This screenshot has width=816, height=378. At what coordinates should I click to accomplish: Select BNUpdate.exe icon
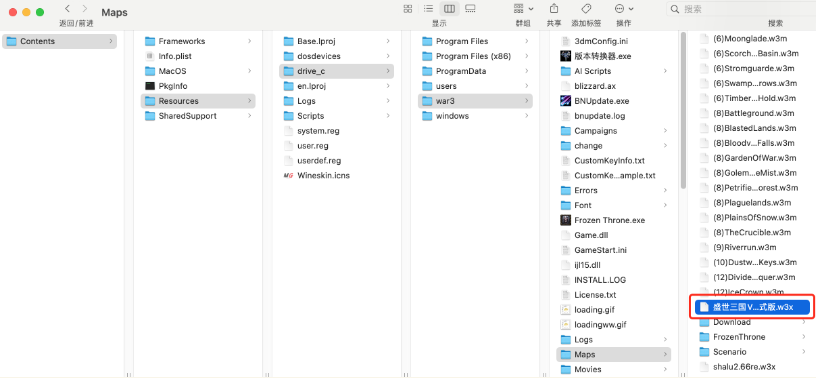click(566, 101)
